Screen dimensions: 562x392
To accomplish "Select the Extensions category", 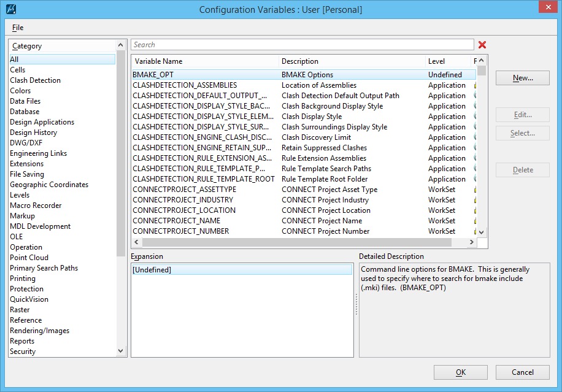I will point(63,164).
